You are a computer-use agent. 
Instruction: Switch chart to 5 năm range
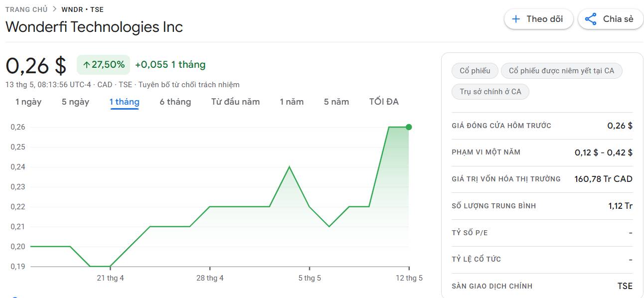(336, 102)
